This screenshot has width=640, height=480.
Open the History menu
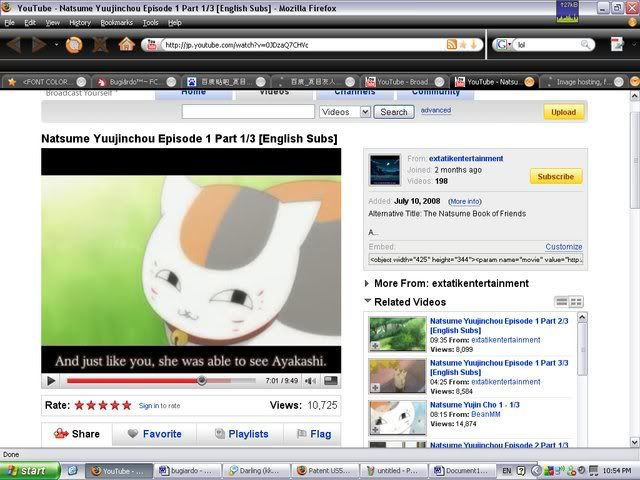point(80,22)
